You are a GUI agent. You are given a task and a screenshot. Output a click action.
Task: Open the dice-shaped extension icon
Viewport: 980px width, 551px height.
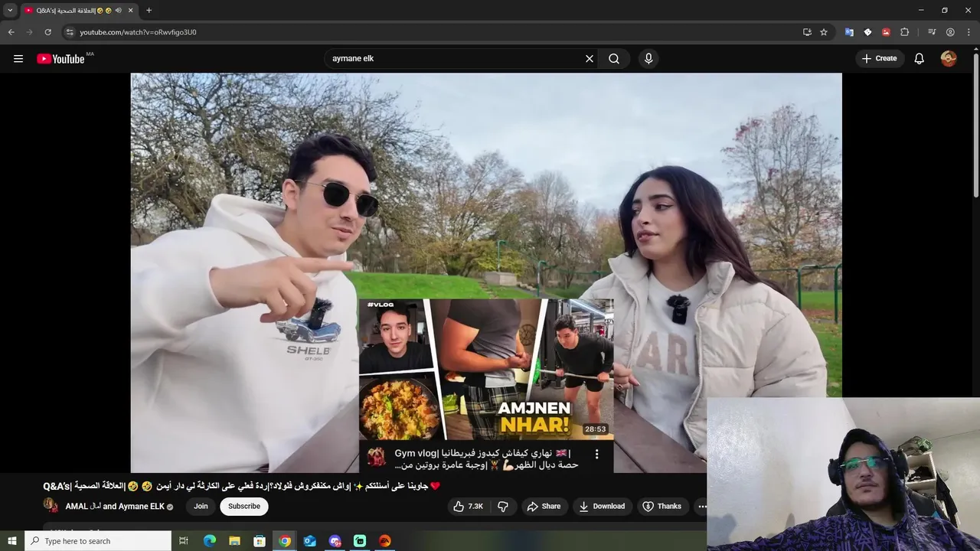[867, 32]
